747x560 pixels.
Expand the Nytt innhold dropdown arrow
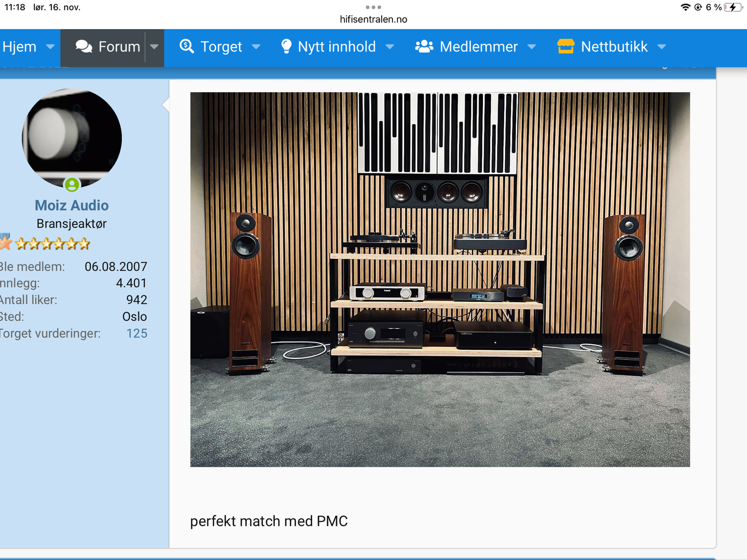390,47
